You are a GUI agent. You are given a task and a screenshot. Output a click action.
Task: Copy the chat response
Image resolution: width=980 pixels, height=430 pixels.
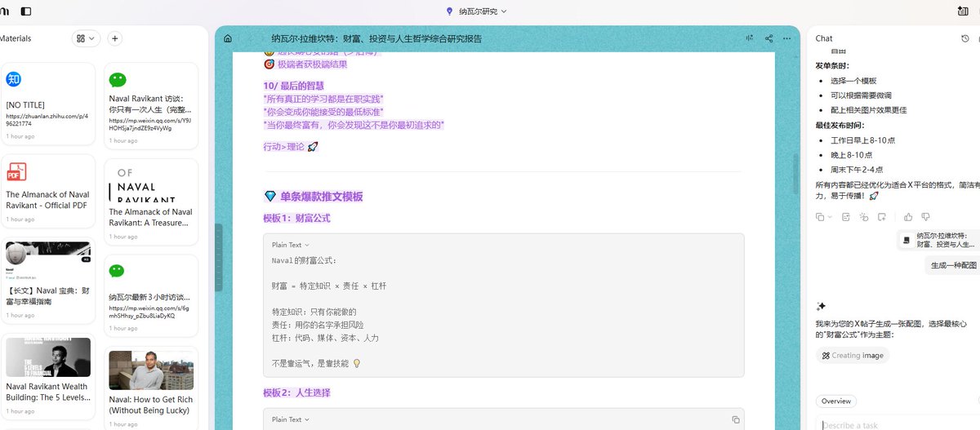click(820, 217)
